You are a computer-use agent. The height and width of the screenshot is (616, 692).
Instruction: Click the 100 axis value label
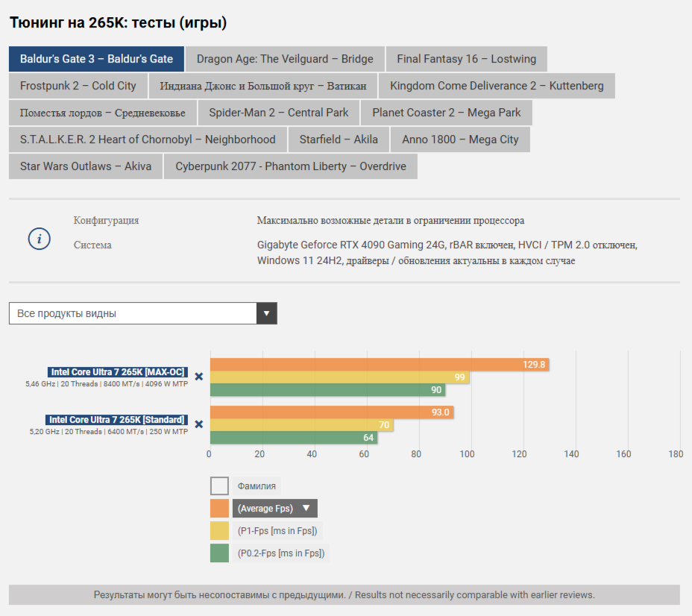(x=467, y=454)
